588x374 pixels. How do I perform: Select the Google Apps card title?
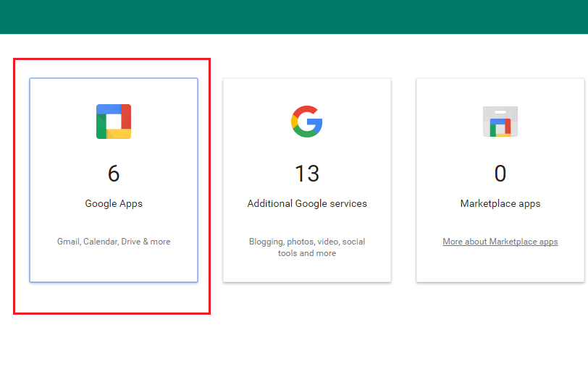pyautogui.click(x=114, y=204)
